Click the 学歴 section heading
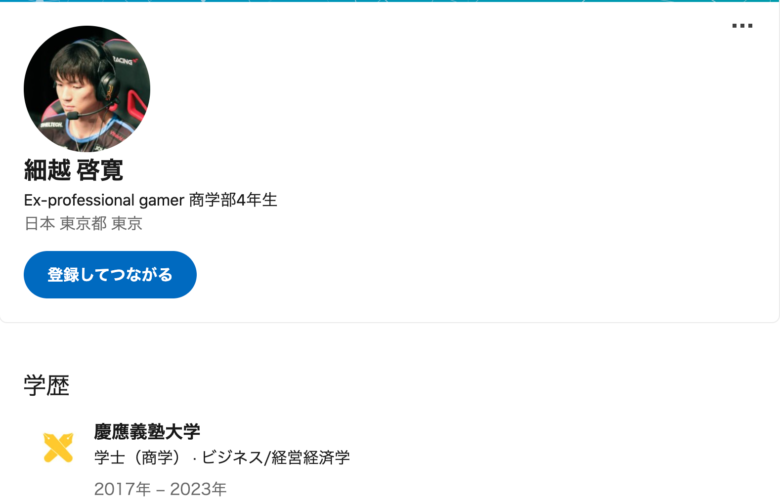780x501 pixels. click(x=47, y=386)
